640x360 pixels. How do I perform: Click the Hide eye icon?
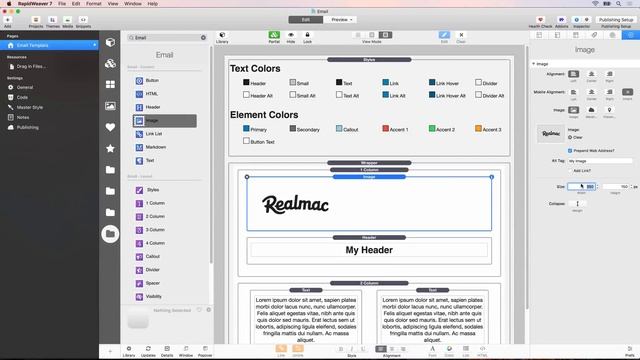click(291, 35)
